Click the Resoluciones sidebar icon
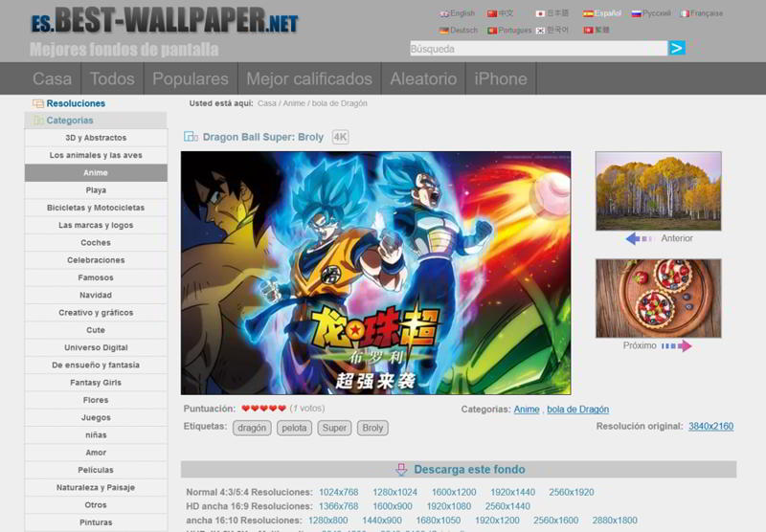766x532 pixels. coord(38,103)
